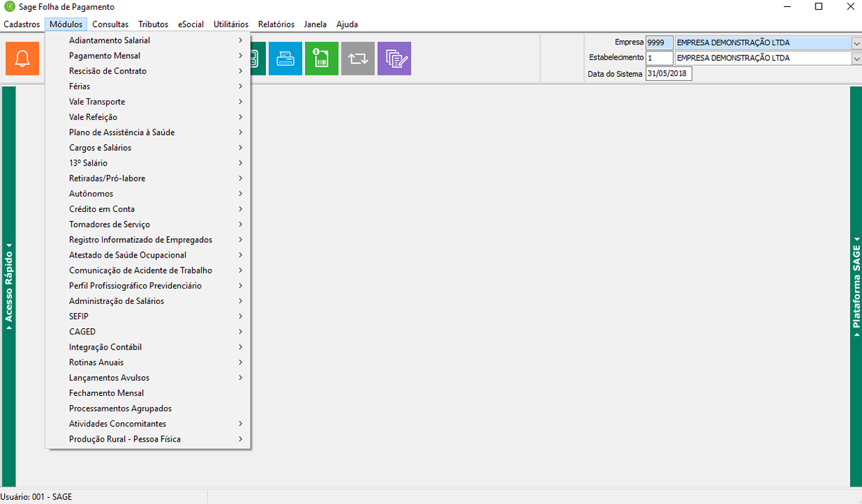Click the Empresa code field
862x504 pixels.
click(659, 43)
